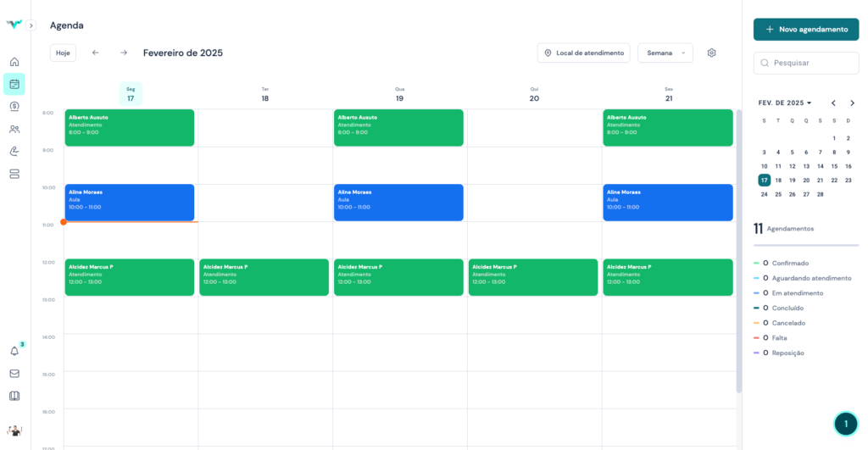Select day 19 in the mini calendar

pyautogui.click(x=792, y=180)
